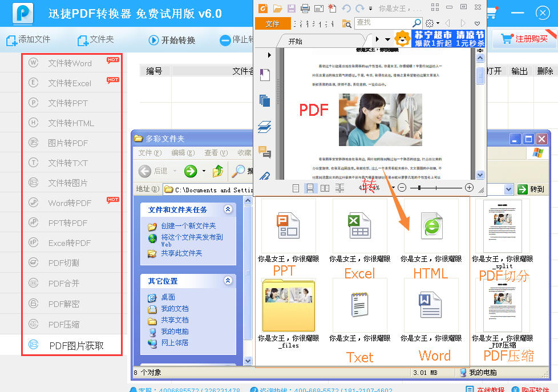
Task: Open the 文件 tab in PDF reader
Action: 273,24
